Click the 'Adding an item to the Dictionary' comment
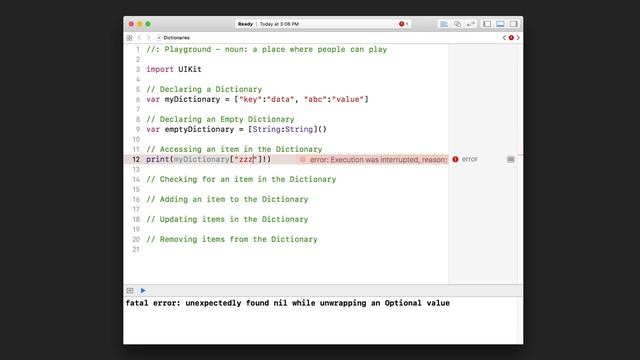Screen dimensions: 640x360 pos(227,199)
